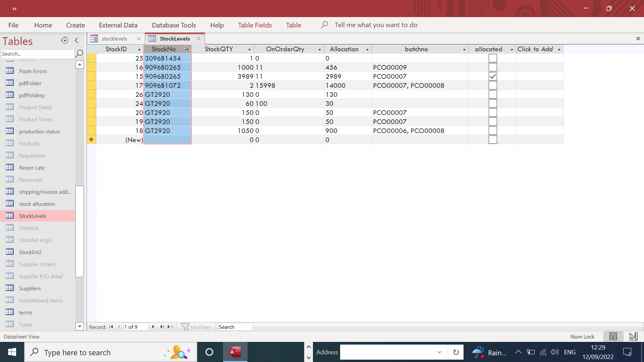
Task: Select Datasheet View icon in status bar
Action: (613, 337)
